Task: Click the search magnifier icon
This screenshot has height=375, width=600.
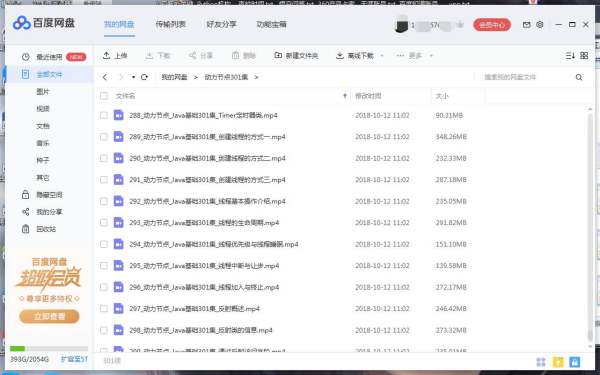Action: pyautogui.click(x=579, y=77)
